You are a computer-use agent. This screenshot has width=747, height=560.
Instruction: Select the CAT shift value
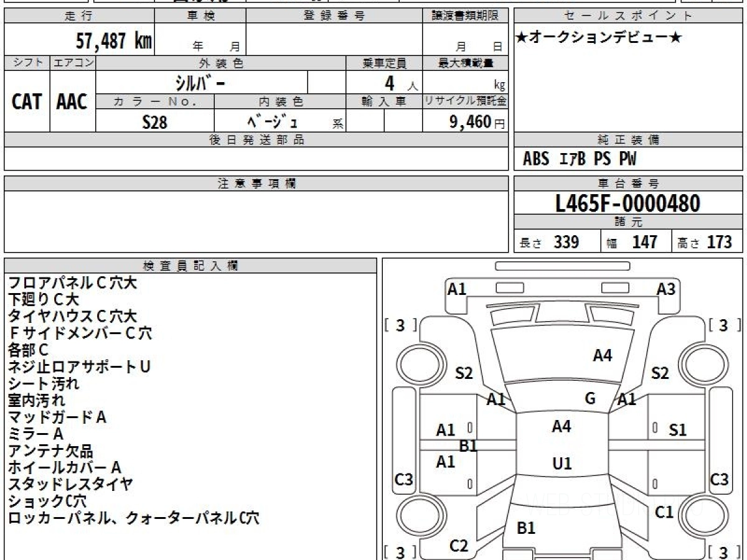pos(27,101)
